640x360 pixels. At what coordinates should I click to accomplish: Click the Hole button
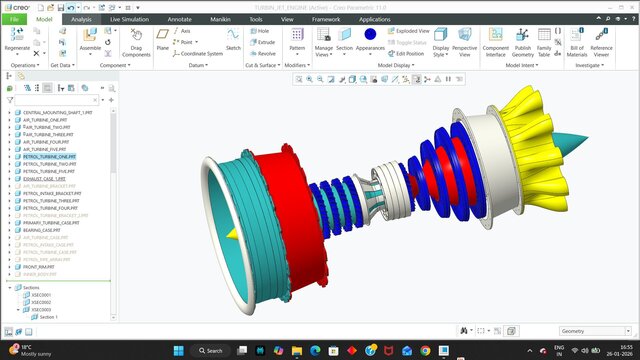260,31
